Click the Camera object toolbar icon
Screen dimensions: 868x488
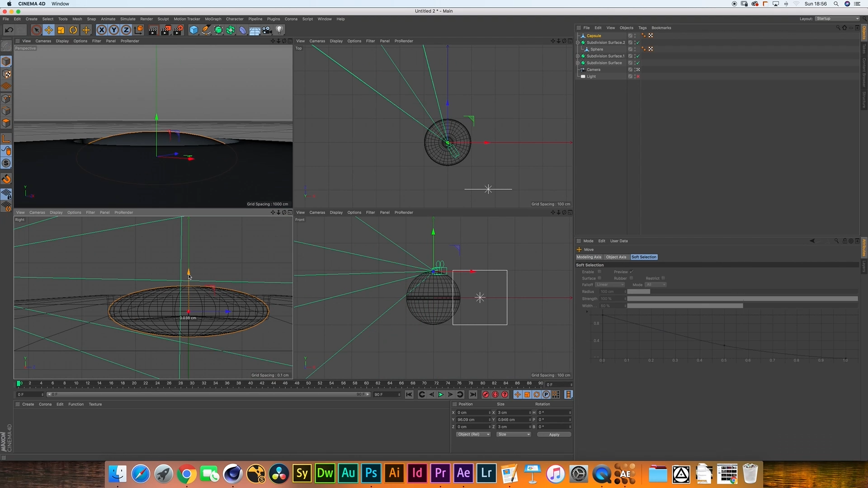pyautogui.click(x=267, y=30)
